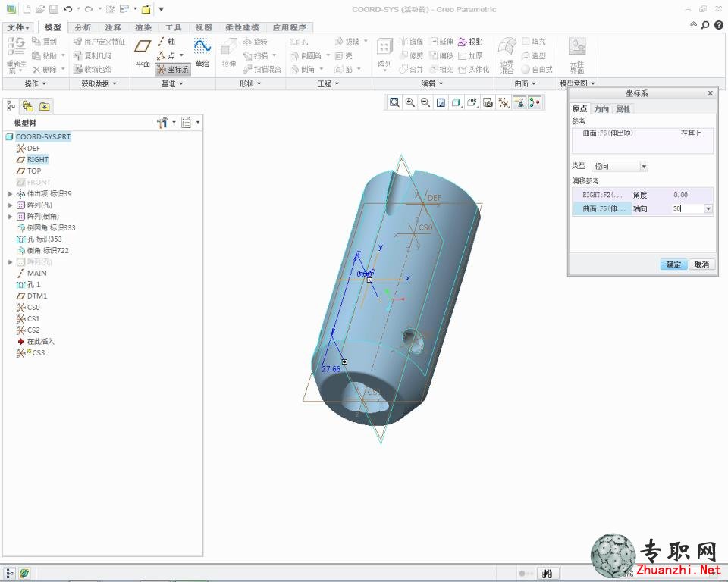The width and height of the screenshot is (728, 582).
Task: Open the 轴向 value dropdown arrow
Action: (708, 209)
